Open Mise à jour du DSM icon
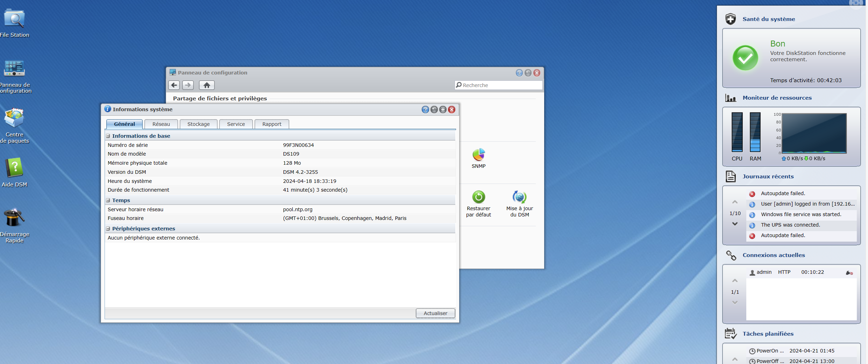Screen dimensions: 868x364 pyautogui.click(x=519, y=204)
